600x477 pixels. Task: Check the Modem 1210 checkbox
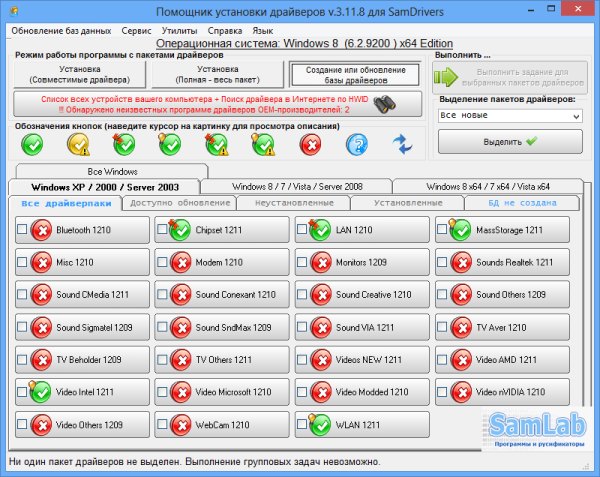pyautogui.click(x=162, y=263)
